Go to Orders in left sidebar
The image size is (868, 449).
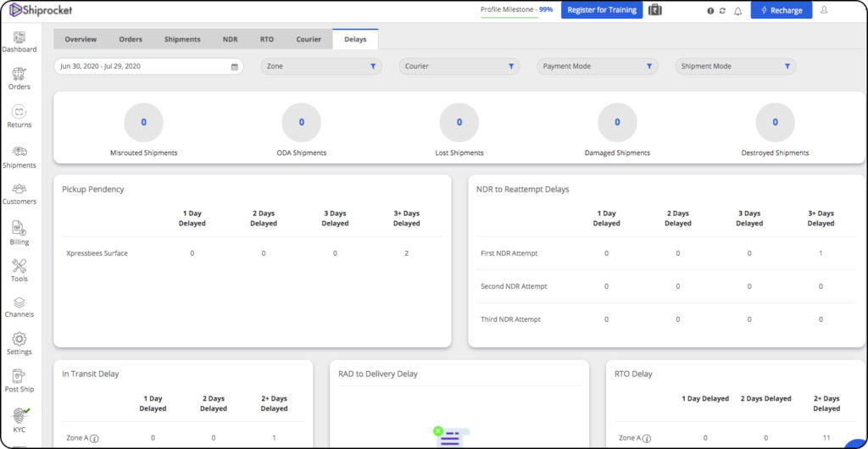point(19,76)
